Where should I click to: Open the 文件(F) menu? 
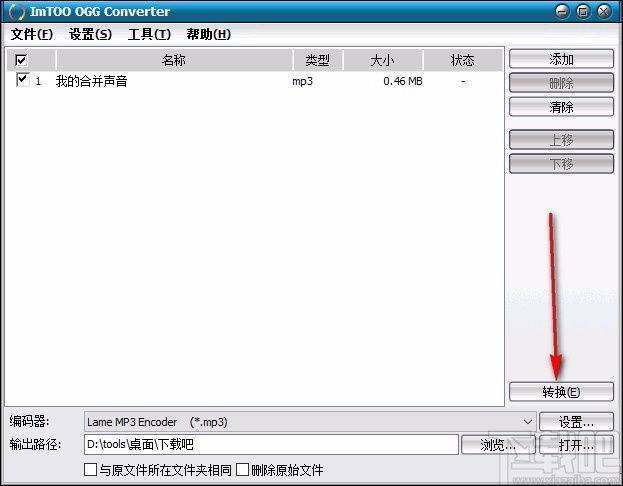click(31, 34)
